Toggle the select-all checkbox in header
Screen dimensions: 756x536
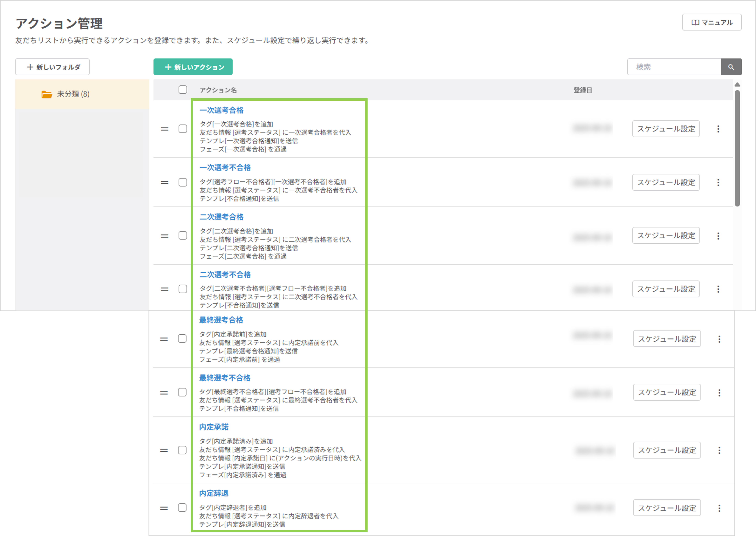pos(183,90)
